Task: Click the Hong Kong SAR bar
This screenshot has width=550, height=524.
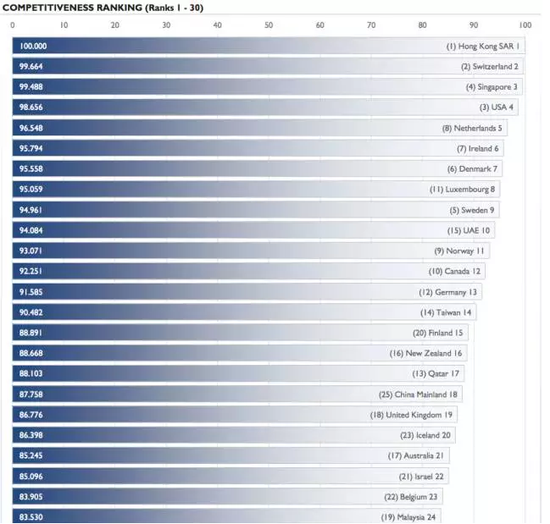Action: tap(269, 46)
